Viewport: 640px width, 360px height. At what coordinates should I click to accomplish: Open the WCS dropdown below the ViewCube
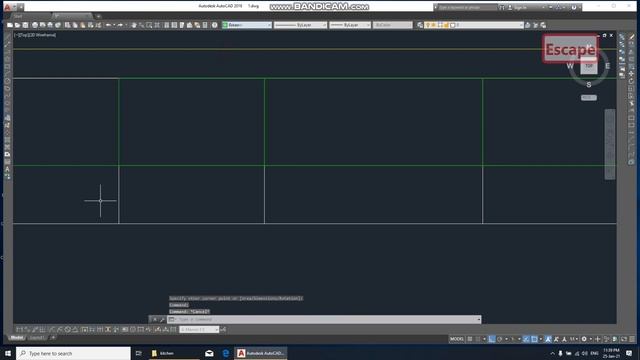click(x=589, y=98)
